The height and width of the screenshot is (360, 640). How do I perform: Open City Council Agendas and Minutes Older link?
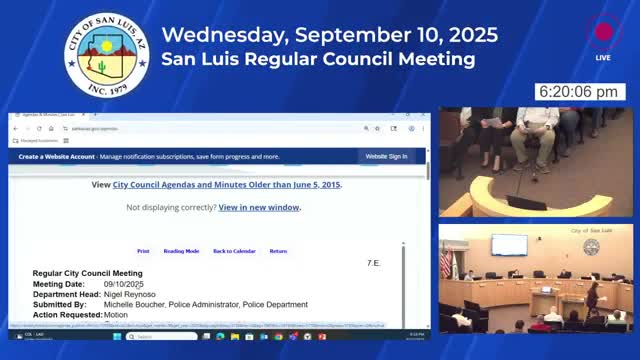(227, 185)
